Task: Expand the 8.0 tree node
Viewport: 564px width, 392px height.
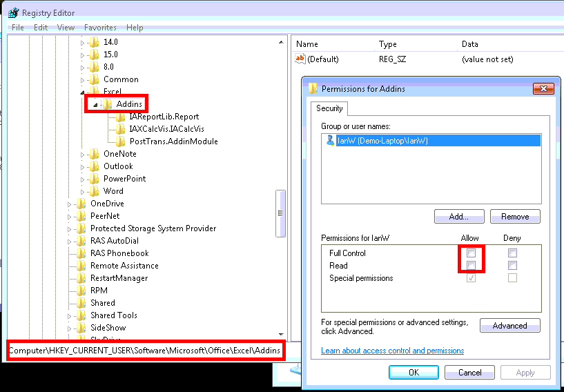Action: pyautogui.click(x=82, y=68)
